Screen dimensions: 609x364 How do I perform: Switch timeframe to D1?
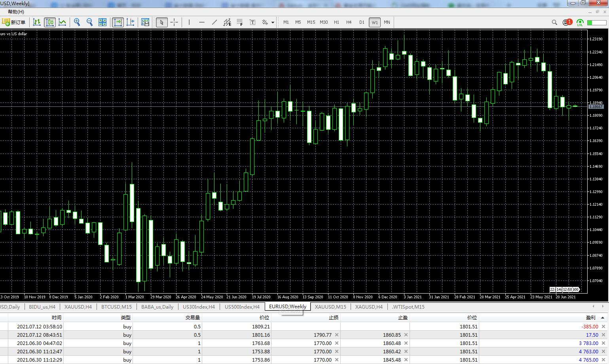(x=362, y=22)
